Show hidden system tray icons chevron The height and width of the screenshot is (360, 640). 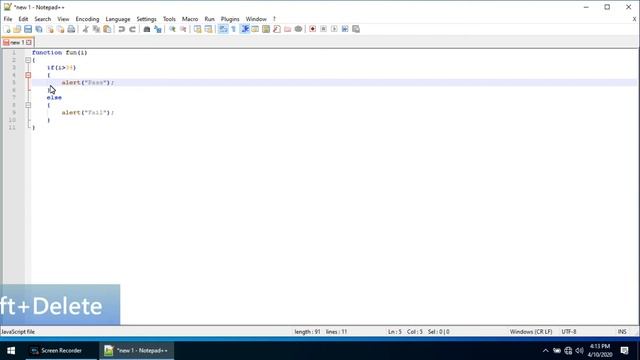coord(545,351)
